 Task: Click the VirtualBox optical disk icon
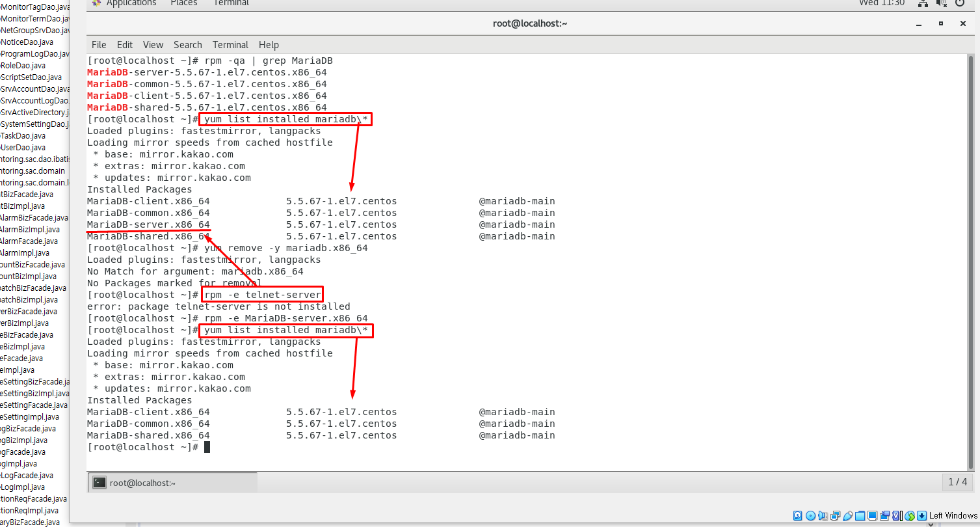tap(810, 516)
